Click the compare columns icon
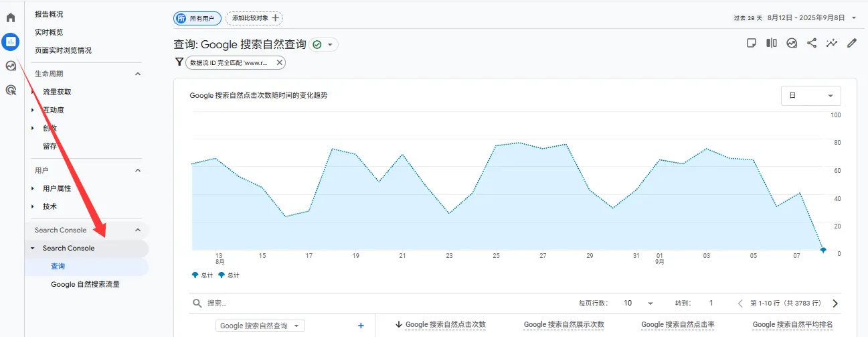868x337 pixels. [772, 43]
